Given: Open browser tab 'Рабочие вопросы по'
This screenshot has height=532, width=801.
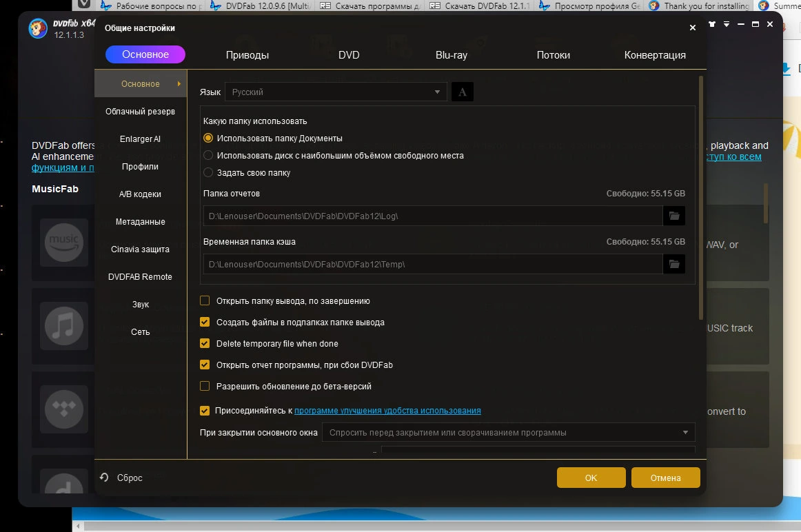Looking at the screenshot, I should coord(152,6).
